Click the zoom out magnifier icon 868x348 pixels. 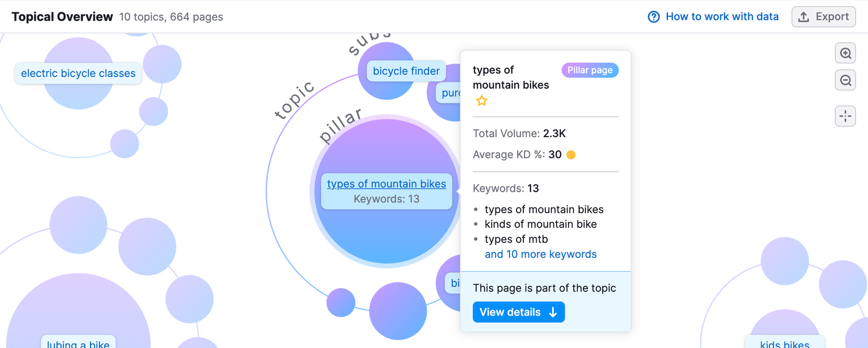pyautogui.click(x=845, y=81)
